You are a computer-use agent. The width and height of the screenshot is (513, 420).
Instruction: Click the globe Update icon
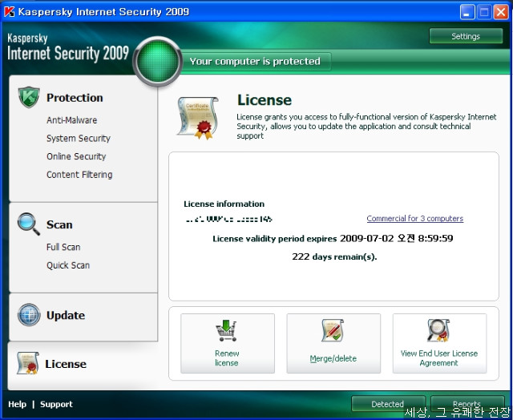click(x=29, y=315)
